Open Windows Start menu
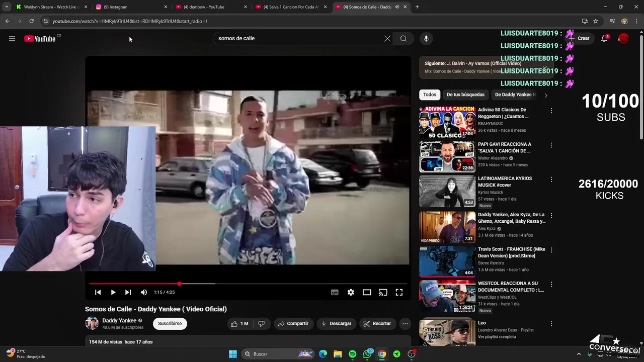 233,354
